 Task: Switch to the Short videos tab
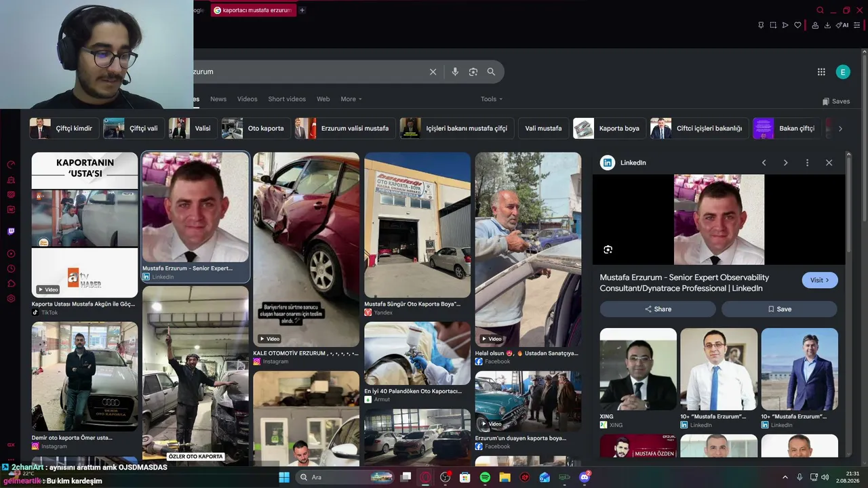pyautogui.click(x=287, y=99)
